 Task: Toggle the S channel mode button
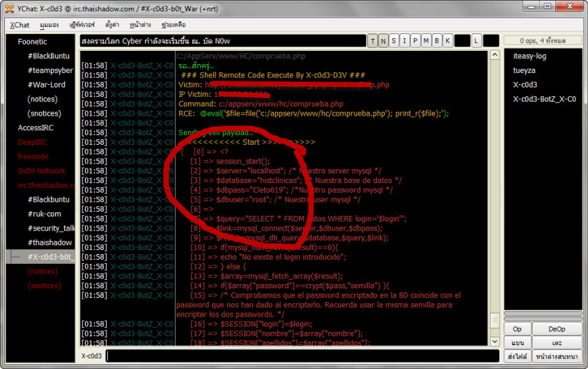pyautogui.click(x=394, y=41)
